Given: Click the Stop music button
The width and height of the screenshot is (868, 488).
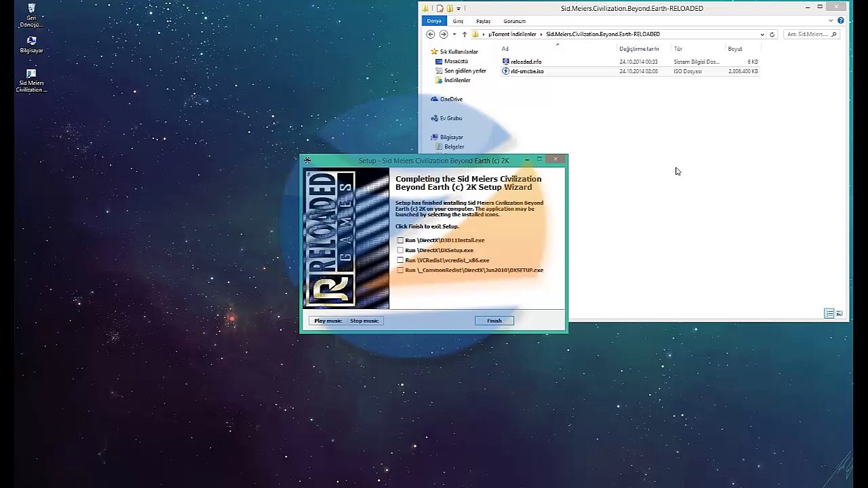Looking at the screenshot, I should coord(364,321).
